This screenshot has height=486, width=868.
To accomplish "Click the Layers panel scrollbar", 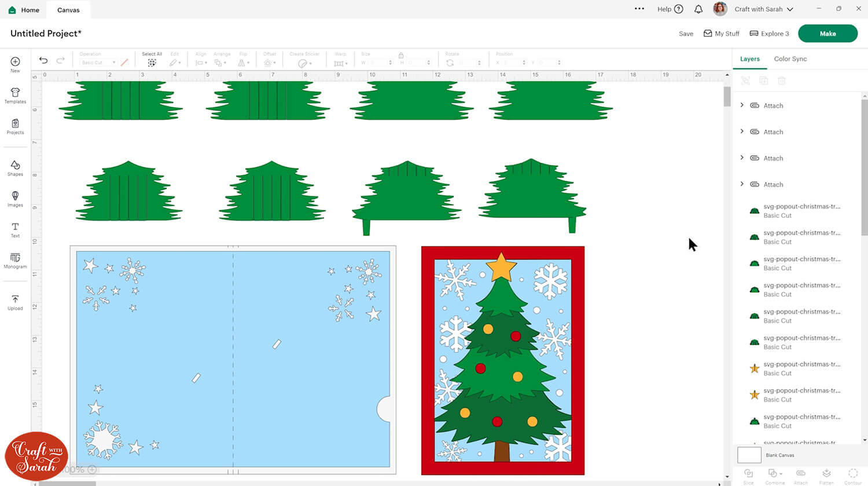I will tap(864, 168).
